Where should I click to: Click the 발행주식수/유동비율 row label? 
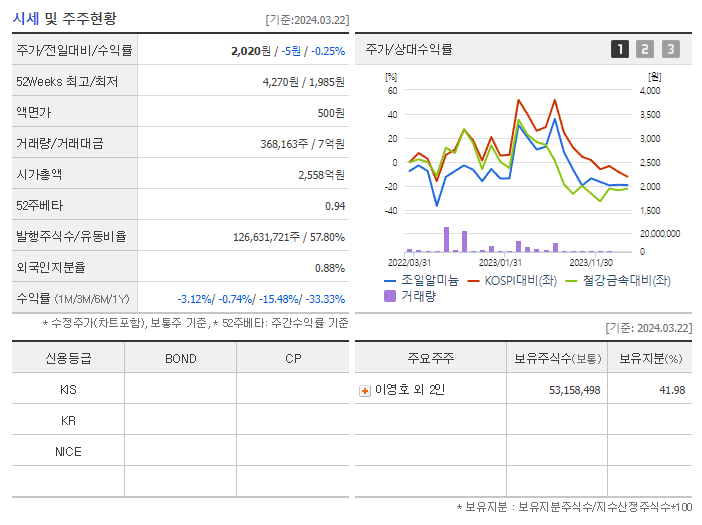[x=71, y=236]
